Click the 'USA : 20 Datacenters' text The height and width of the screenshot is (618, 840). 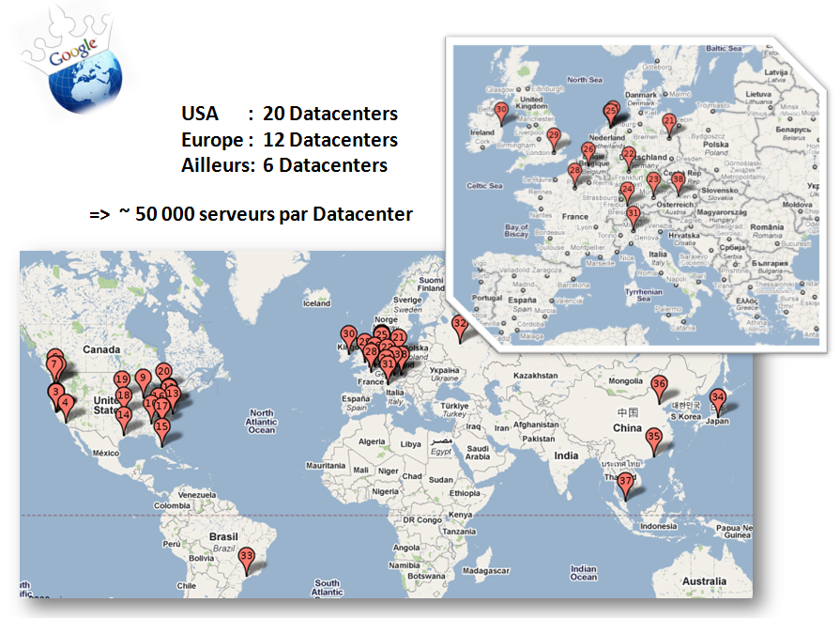pyautogui.click(x=289, y=114)
